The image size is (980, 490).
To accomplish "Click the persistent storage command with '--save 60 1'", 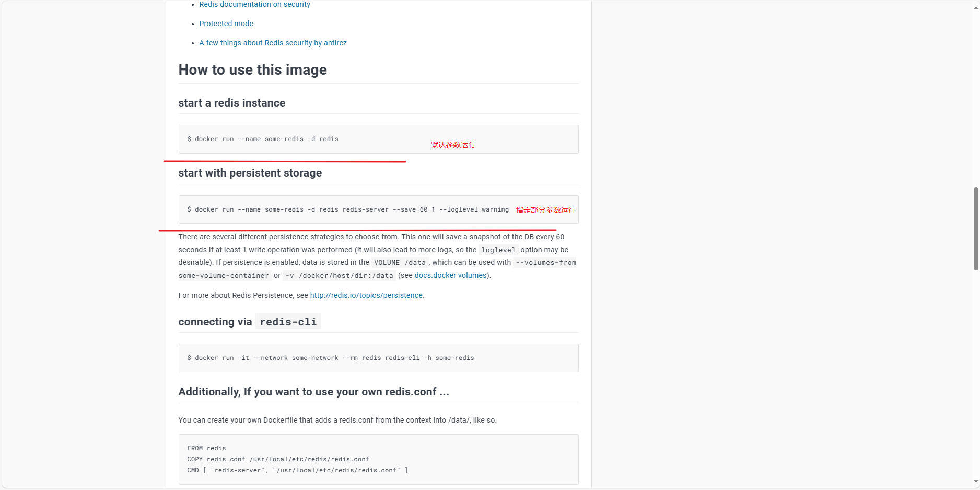I will pos(348,209).
